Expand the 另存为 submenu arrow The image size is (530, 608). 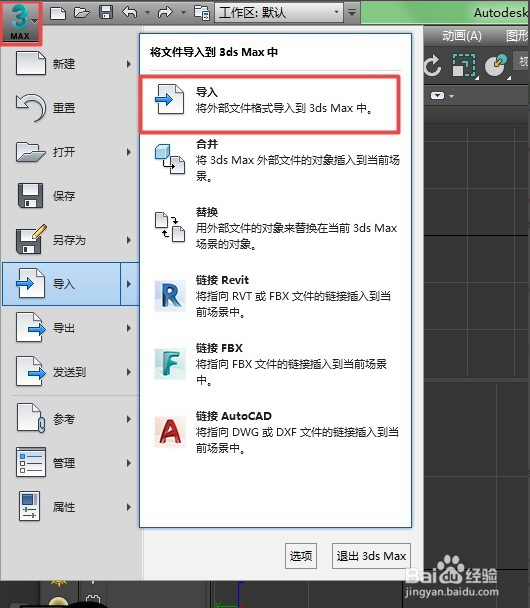click(x=129, y=240)
